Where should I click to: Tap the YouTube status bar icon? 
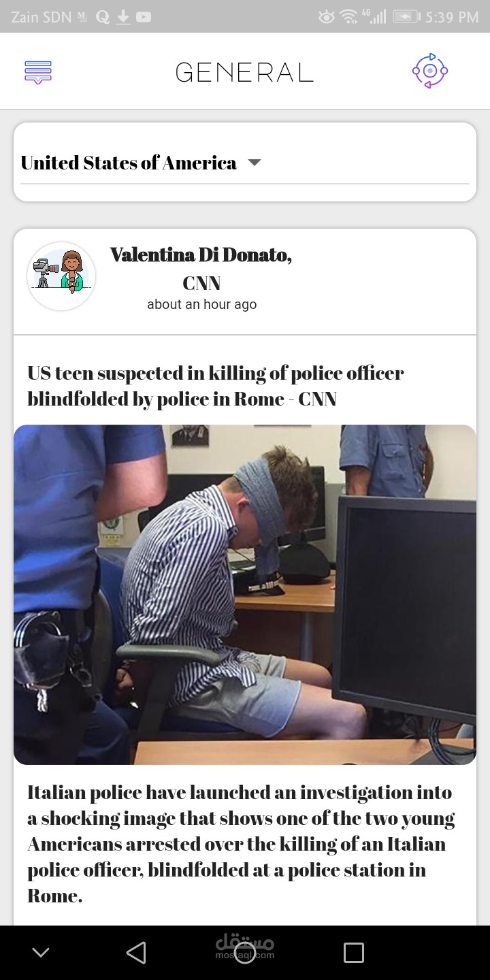(144, 17)
